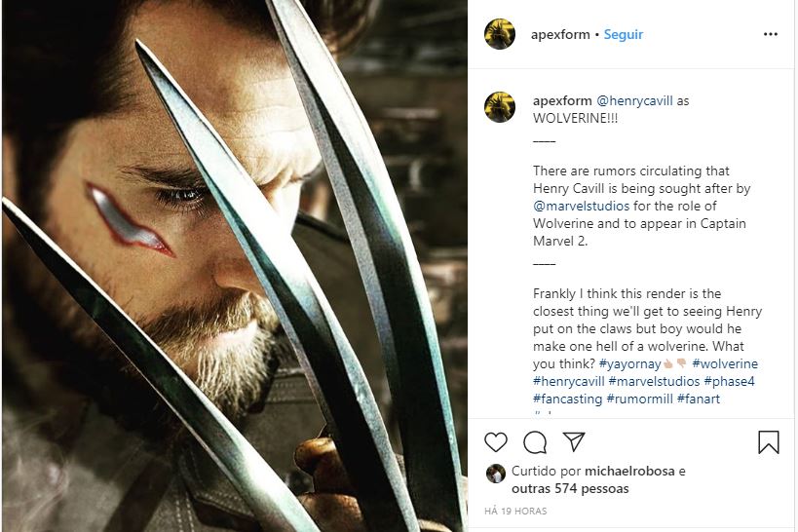Open the apexform username in the header
This screenshot has width=798, height=532.
click(562, 34)
